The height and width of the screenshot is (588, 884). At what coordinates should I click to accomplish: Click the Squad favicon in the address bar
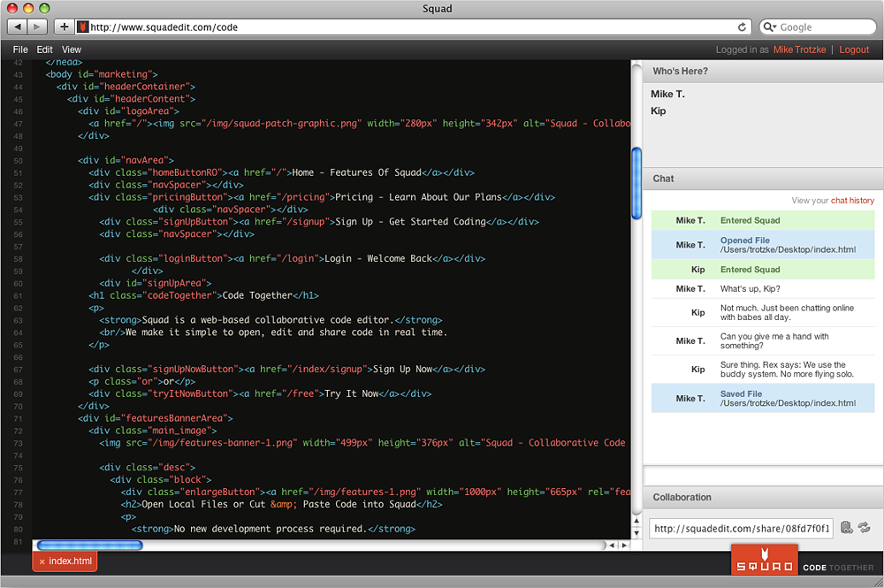(83, 27)
